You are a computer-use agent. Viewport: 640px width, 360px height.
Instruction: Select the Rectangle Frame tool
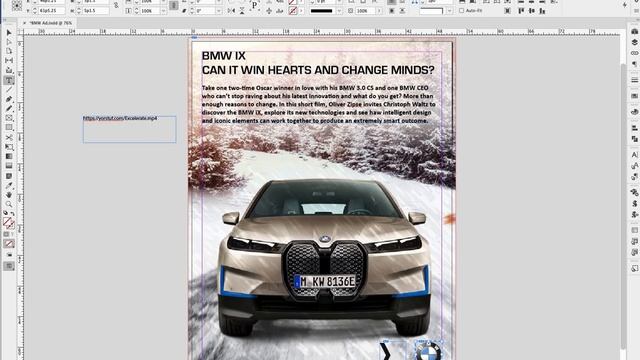pyautogui.click(x=9, y=118)
